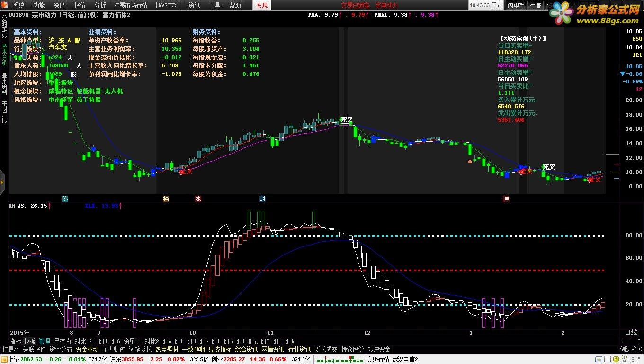
Task: Open the 委托成交 tab
Action: pyautogui.click(x=326, y=349)
